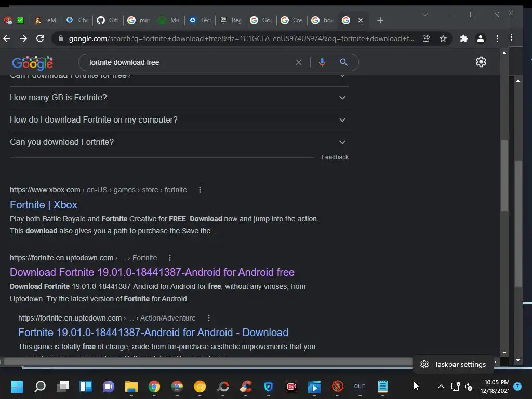Go back to previous page

tap(7, 38)
